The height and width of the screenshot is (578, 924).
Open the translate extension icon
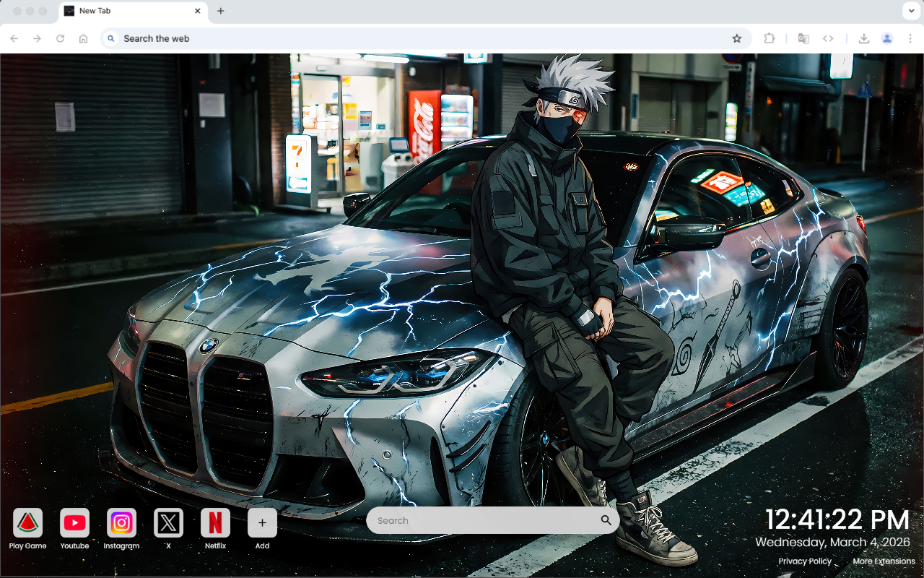tap(803, 38)
